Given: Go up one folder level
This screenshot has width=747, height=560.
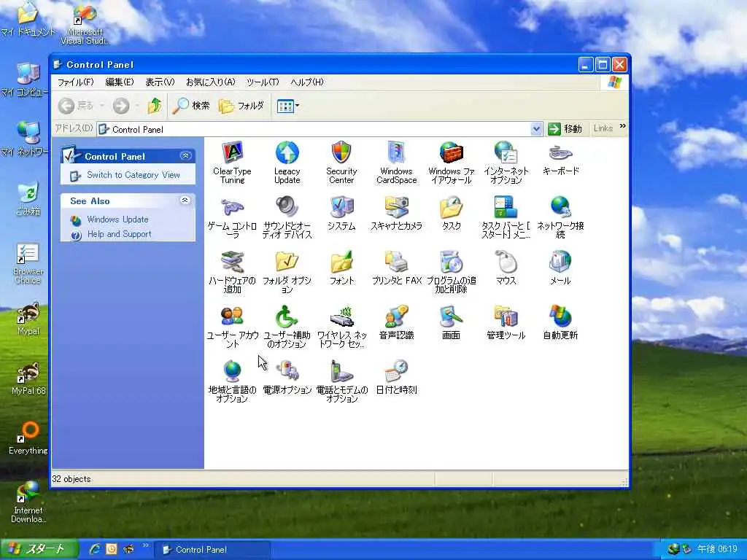Looking at the screenshot, I should (155, 106).
